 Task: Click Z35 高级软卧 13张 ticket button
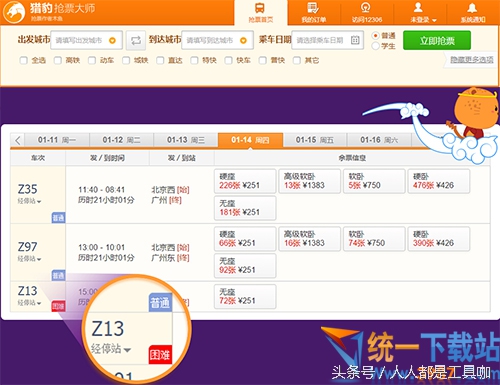pyautogui.click(x=310, y=181)
